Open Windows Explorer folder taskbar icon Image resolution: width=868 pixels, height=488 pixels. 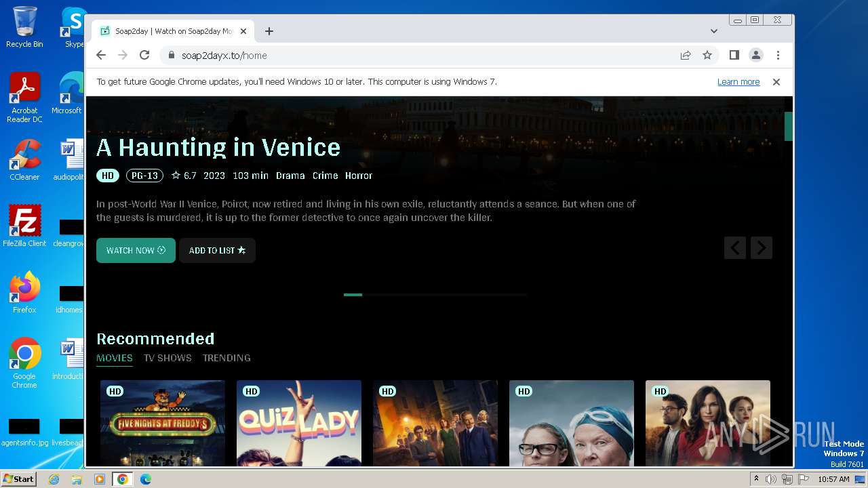pyautogui.click(x=77, y=479)
